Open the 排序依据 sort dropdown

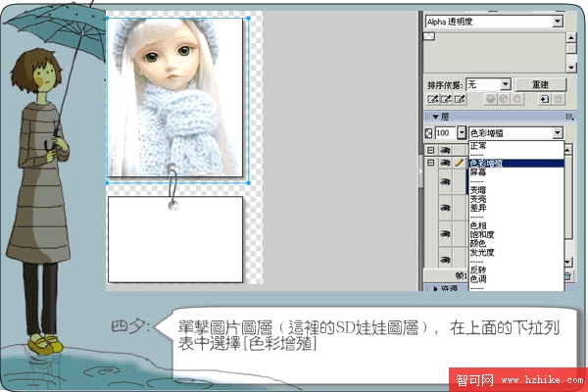[x=506, y=84]
